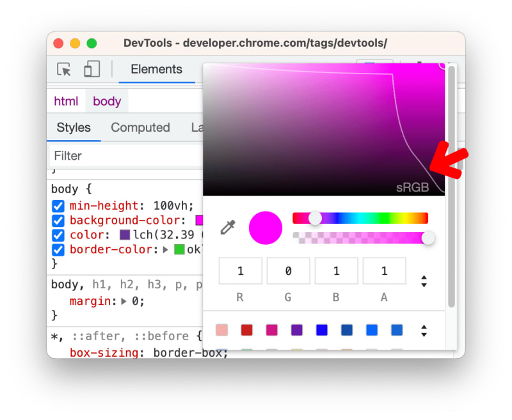Click the Filter styles input field
Viewport: 512px width, 420px height.
[125, 156]
